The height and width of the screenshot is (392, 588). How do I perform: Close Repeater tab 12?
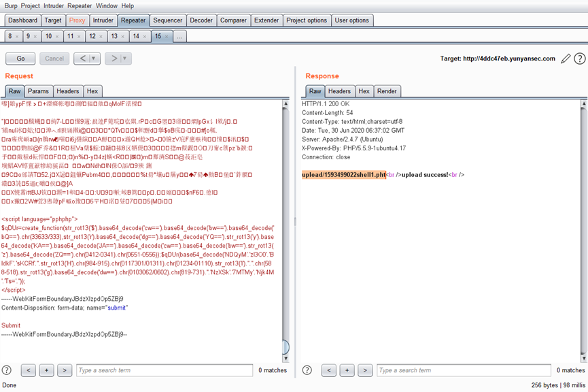pyautogui.click(x=101, y=37)
